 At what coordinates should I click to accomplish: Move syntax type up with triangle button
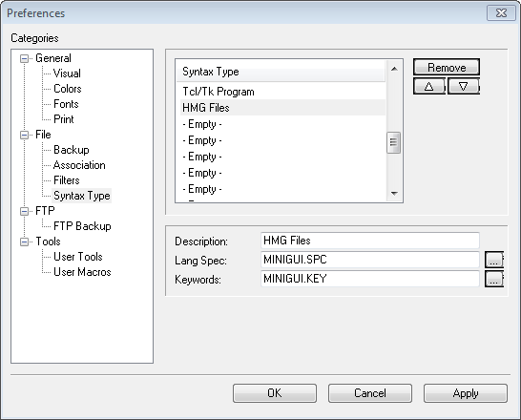(x=429, y=87)
